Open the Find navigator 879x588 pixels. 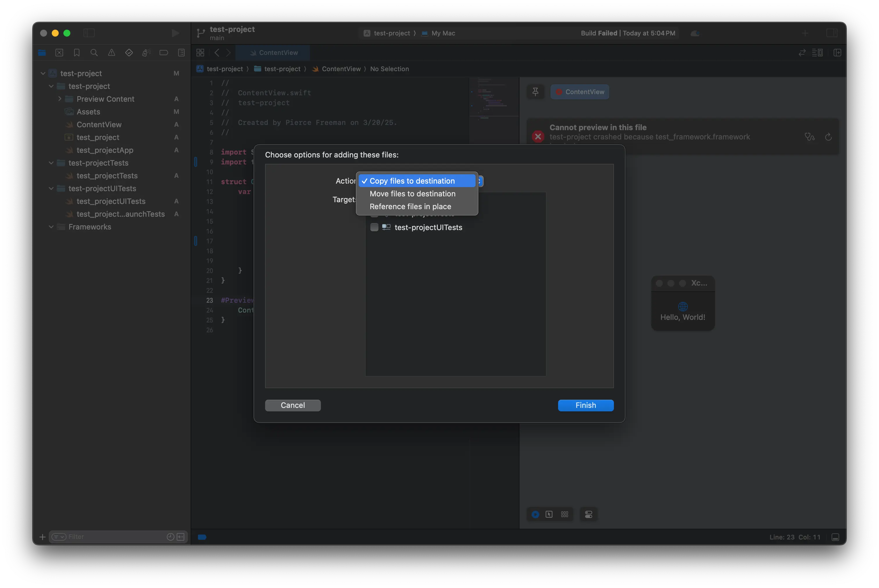94,53
